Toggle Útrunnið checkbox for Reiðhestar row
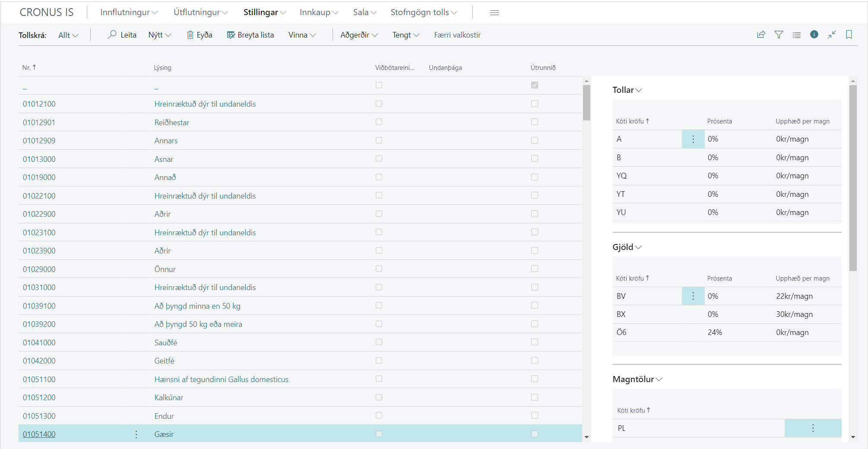Screen dimensions: 868x449 535,122
